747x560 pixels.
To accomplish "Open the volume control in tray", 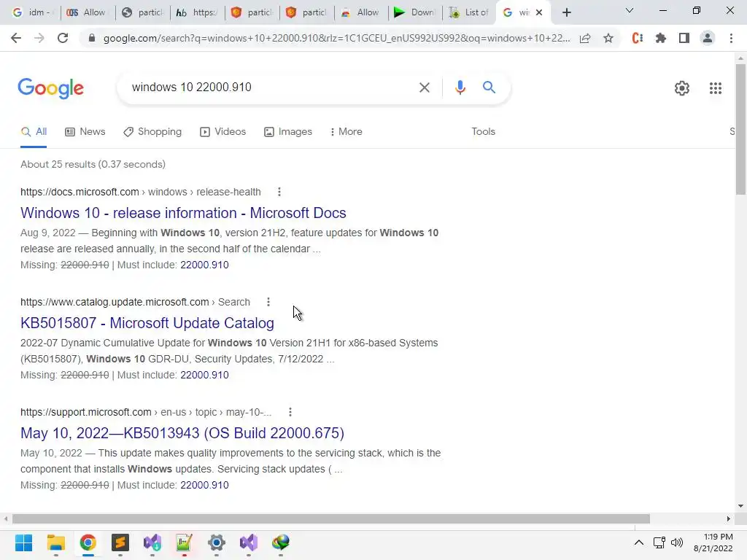I will click(676, 542).
